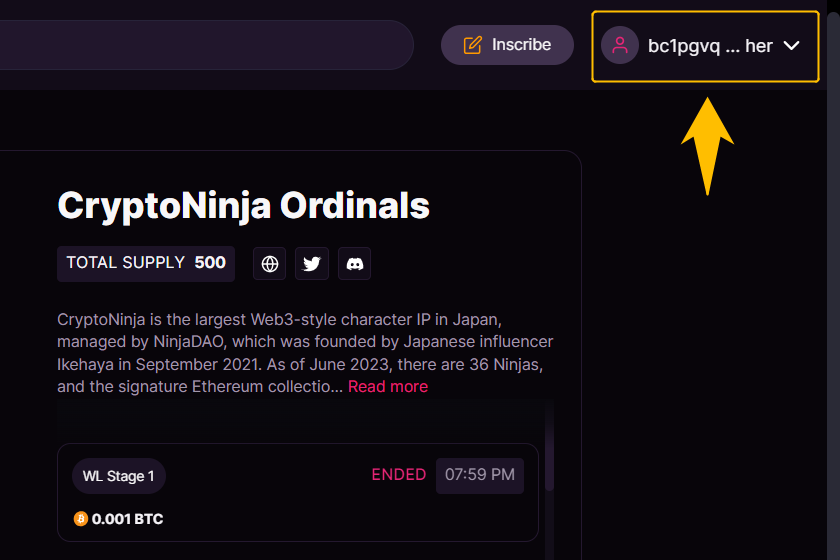Click the 07:59 PM time box

point(479,475)
